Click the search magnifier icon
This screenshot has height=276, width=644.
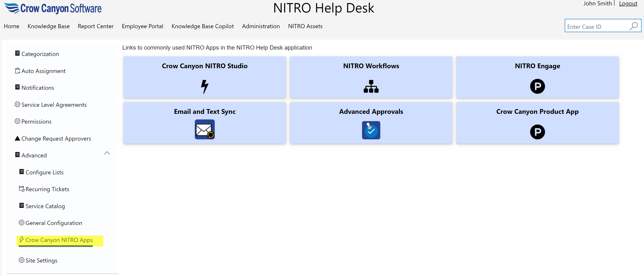[633, 26]
